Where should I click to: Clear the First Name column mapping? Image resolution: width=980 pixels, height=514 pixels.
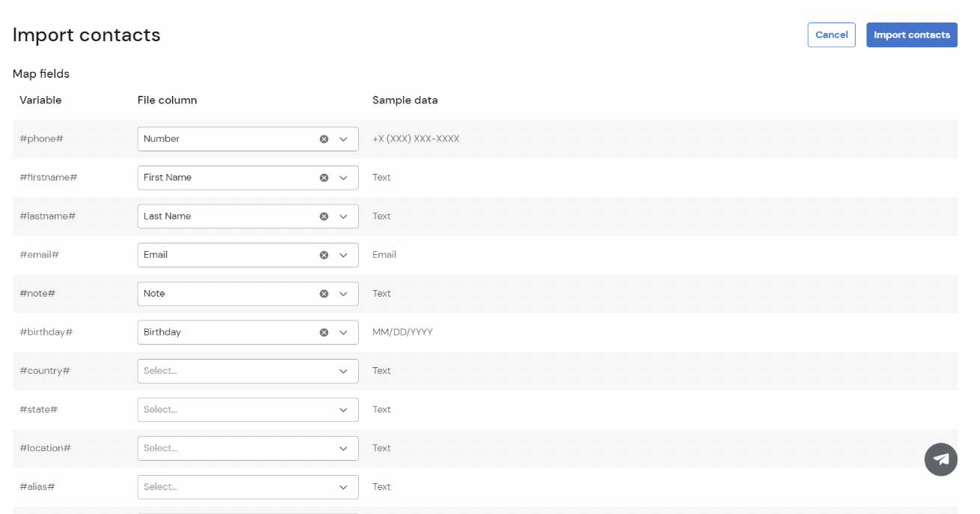point(324,177)
